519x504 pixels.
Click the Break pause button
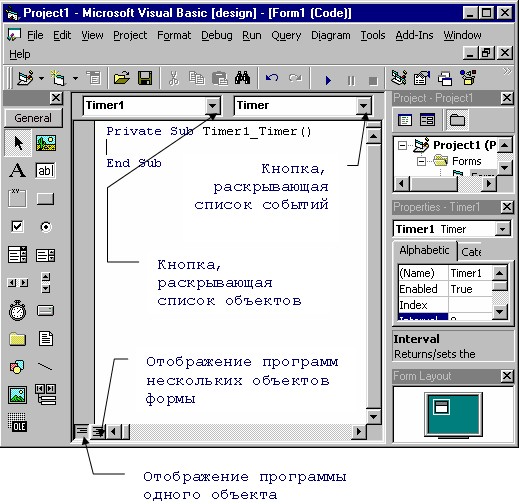pos(351,80)
